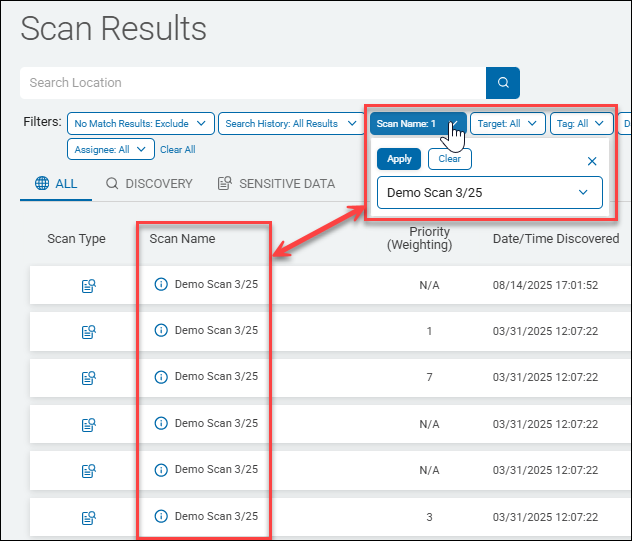Open info icon in priority 3 row
The height and width of the screenshot is (541, 632).
click(x=161, y=516)
